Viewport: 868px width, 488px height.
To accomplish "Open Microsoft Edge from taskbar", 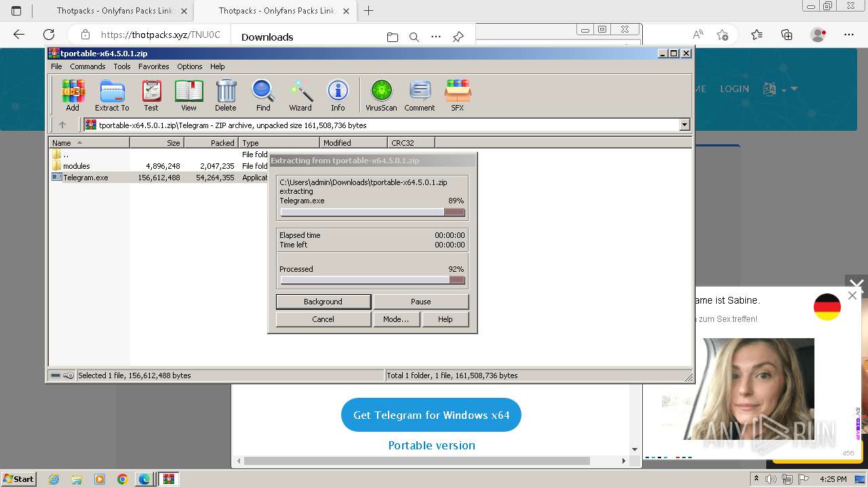I will pos(144,479).
